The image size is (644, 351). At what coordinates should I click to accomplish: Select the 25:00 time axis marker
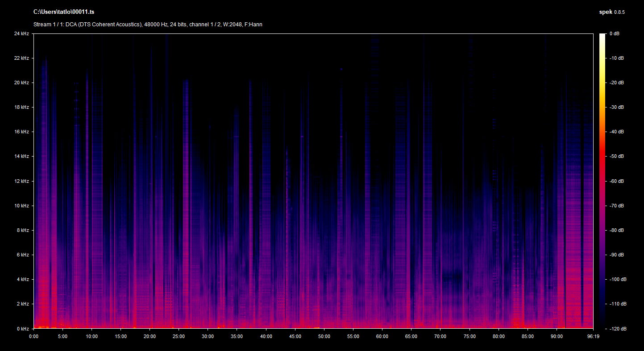pos(179,337)
